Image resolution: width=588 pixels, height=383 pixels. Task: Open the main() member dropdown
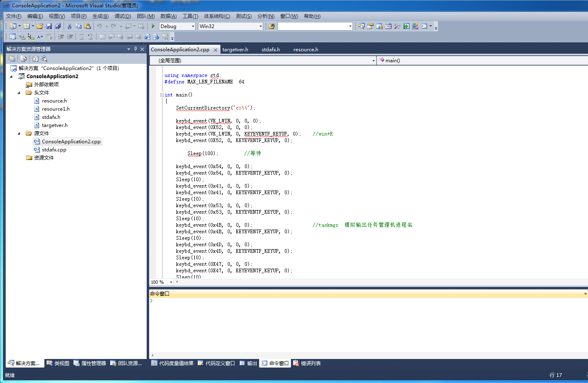[x=482, y=60]
